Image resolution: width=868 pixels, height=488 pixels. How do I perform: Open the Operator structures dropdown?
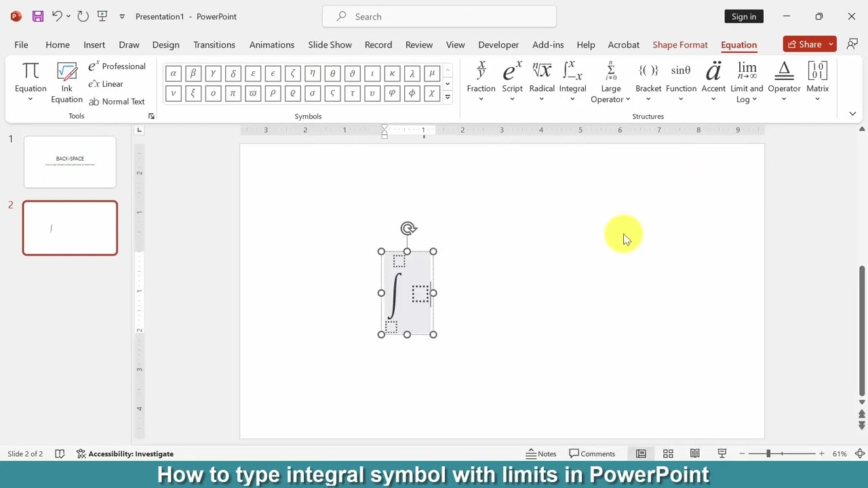pos(784,81)
